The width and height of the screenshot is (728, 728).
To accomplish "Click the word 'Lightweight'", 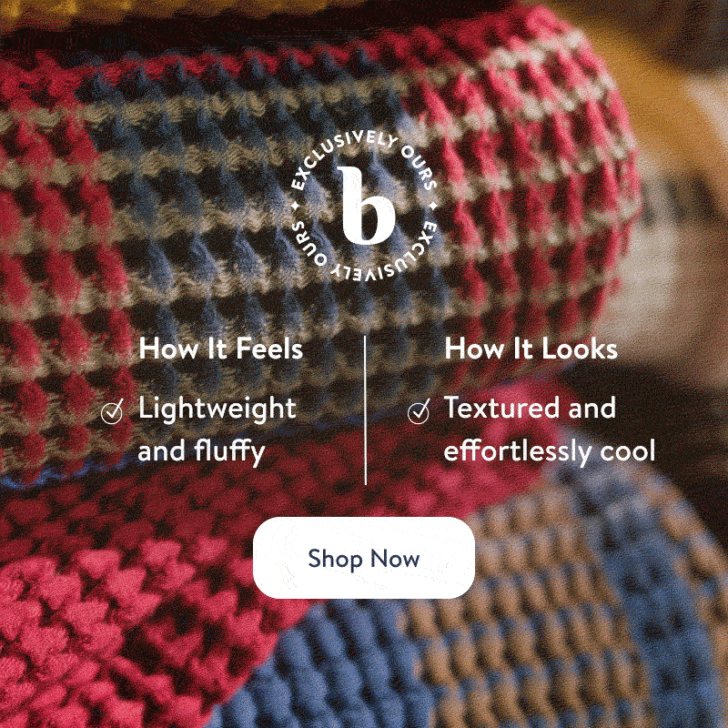I will 217,409.
